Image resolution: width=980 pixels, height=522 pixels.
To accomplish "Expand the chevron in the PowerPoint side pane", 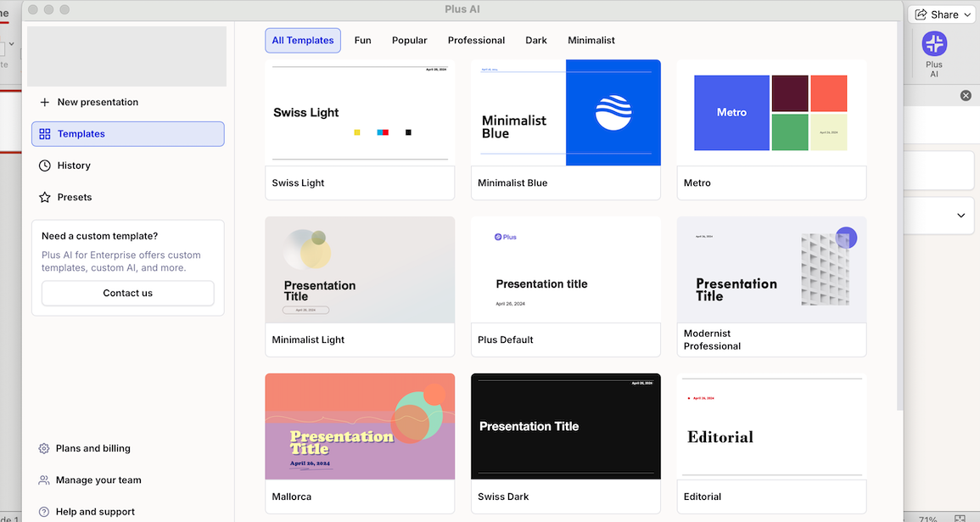I will (x=960, y=216).
